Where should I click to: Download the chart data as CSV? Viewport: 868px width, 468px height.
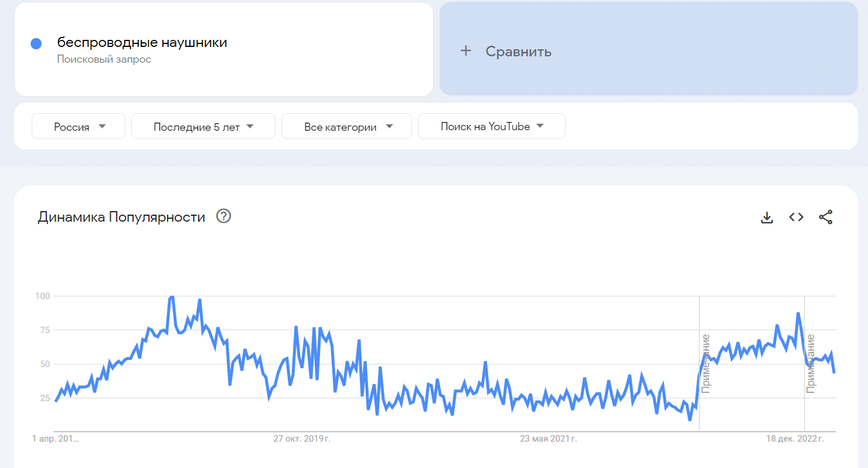pos(767,217)
